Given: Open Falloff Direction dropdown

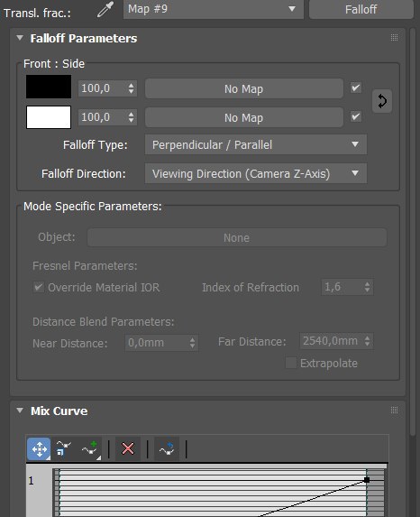Looking at the screenshot, I should click(x=256, y=173).
